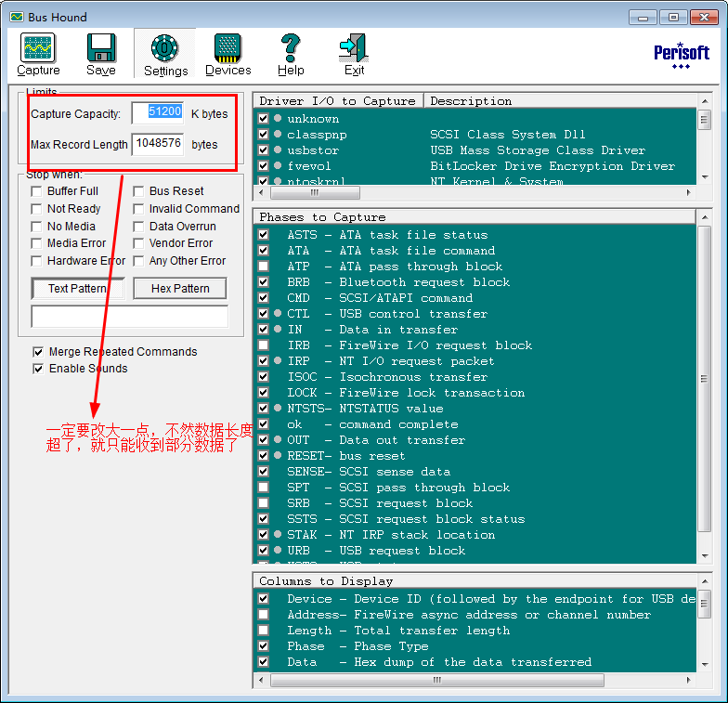Toggle the Data hex dump checkbox

(x=264, y=661)
